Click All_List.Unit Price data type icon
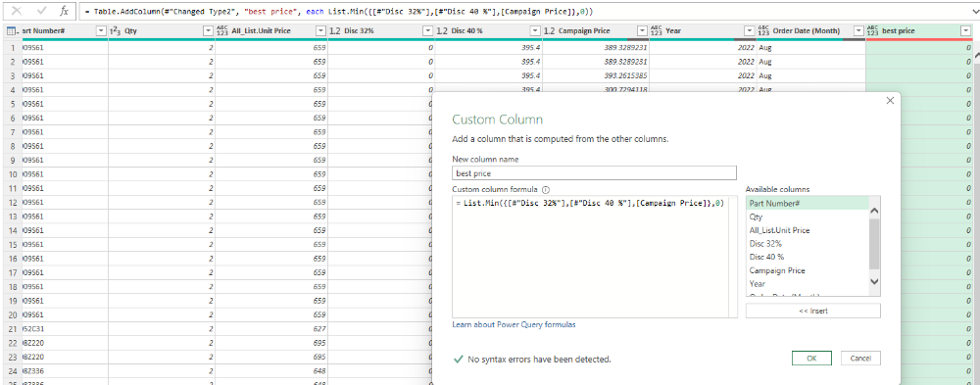The image size is (980, 385). coord(222,30)
